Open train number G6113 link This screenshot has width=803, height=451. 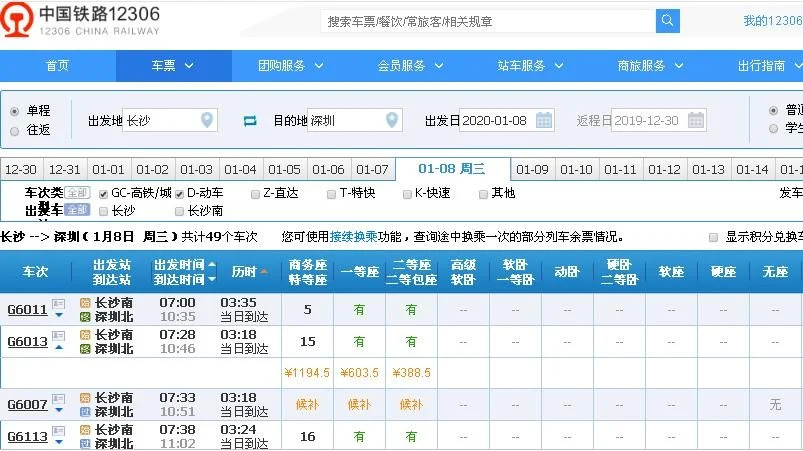[28, 437]
